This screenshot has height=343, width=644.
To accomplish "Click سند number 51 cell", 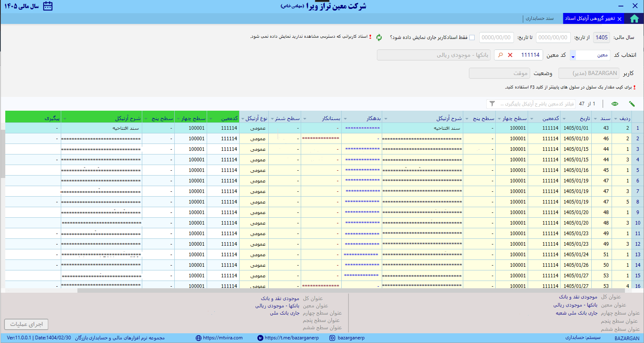I will pyautogui.click(x=602, y=255).
